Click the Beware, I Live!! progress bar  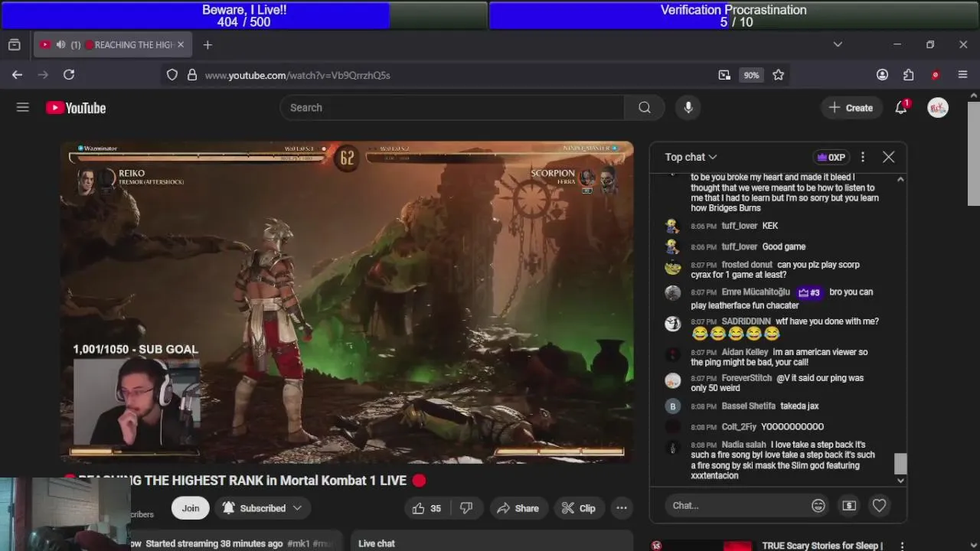coord(243,15)
